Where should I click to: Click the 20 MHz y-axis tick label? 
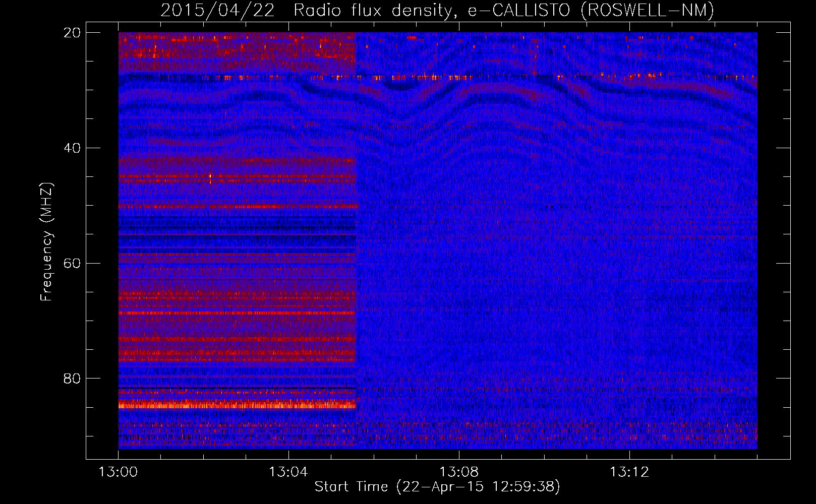[x=72, y=33]
